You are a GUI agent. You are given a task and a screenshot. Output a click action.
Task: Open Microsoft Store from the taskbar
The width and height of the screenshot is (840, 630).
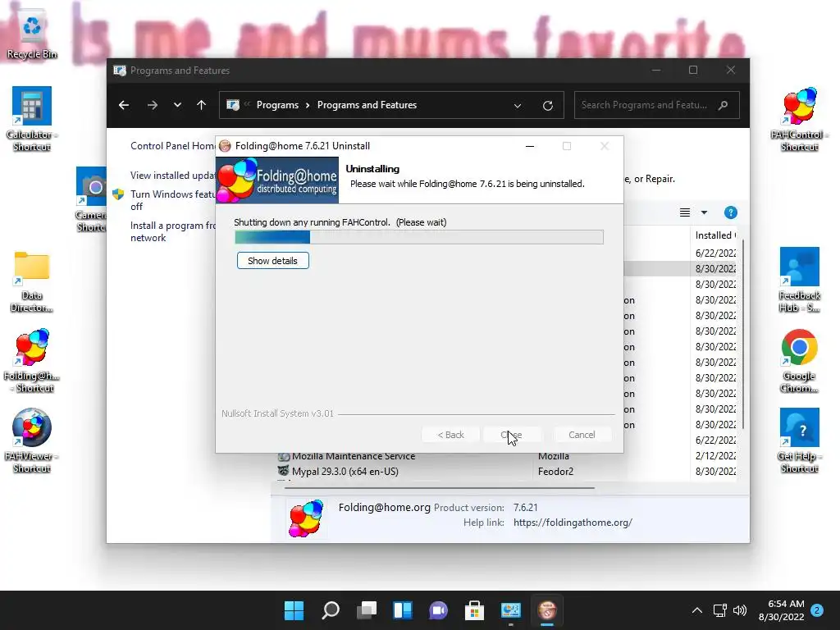click(x=475, y=610)
